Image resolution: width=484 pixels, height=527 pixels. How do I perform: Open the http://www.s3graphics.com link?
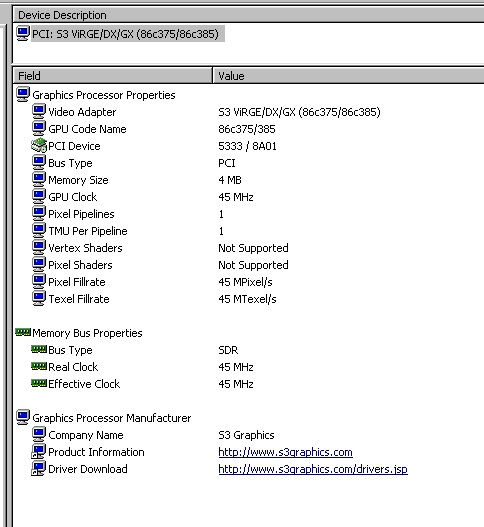[285, 452]
